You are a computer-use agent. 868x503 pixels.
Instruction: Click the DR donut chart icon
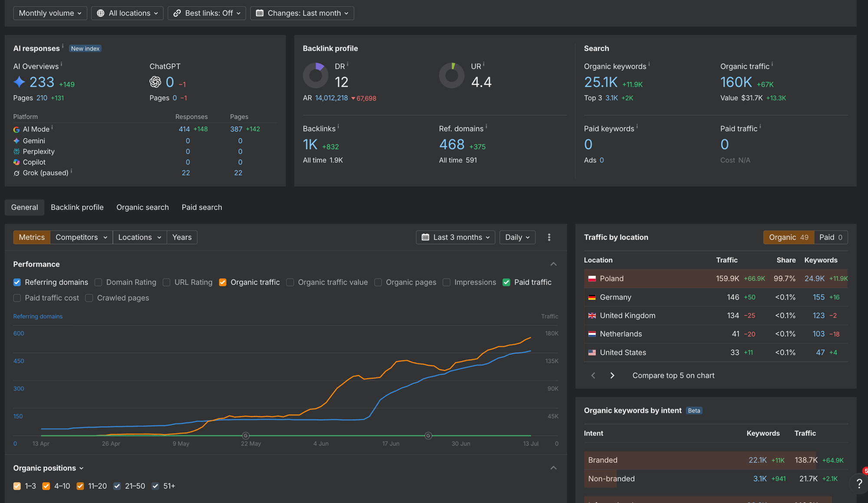[316, 76]
